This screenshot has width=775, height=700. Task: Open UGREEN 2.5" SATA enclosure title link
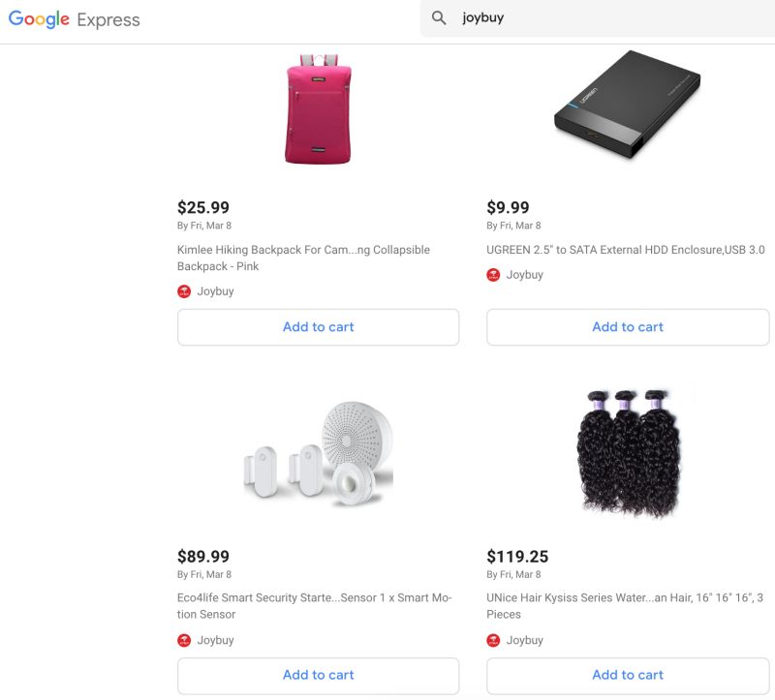click(x=625, y=250)
